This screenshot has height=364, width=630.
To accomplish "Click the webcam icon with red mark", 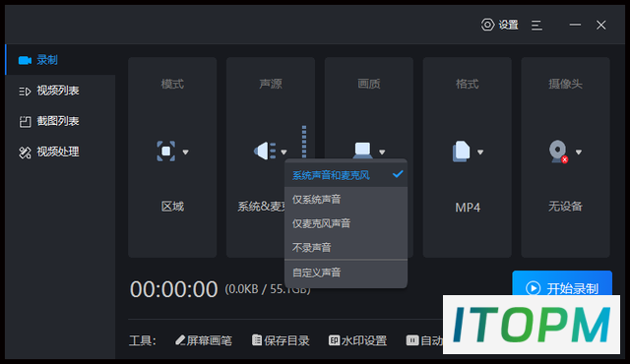I will [x=558, y=152].
